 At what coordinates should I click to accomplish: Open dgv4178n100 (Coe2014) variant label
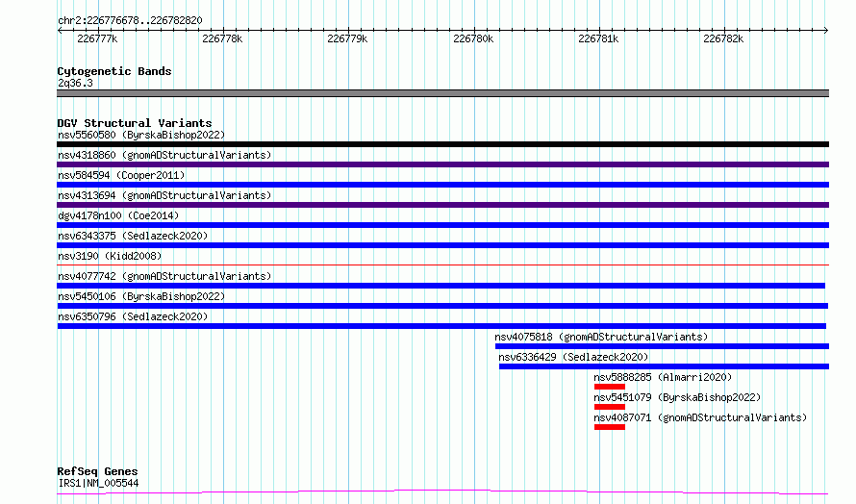point(118,215)
